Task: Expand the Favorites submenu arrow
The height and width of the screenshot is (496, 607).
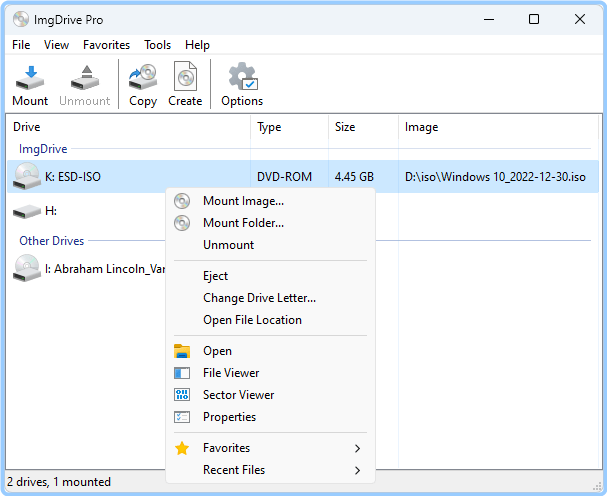Action: [357, 448]
